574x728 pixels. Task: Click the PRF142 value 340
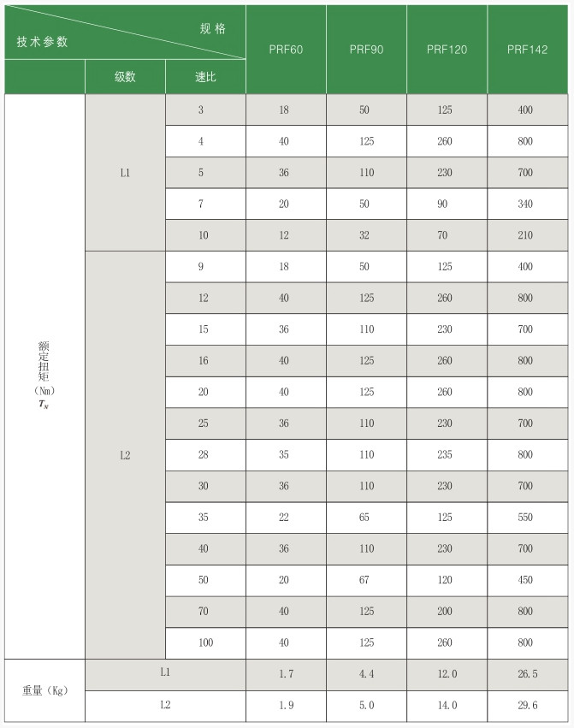(x=525, y=204)
